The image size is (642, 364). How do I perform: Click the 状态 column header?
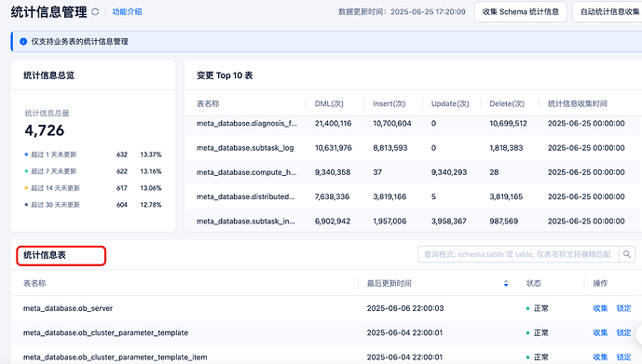[534, 283]
